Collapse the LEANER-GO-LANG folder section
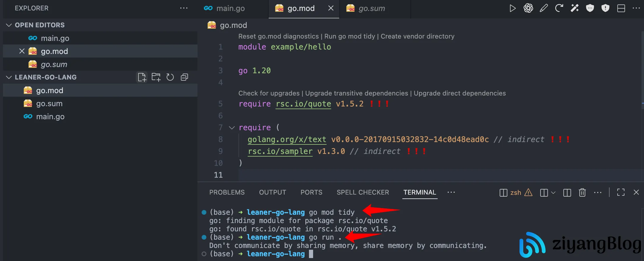 pos(9,77)
